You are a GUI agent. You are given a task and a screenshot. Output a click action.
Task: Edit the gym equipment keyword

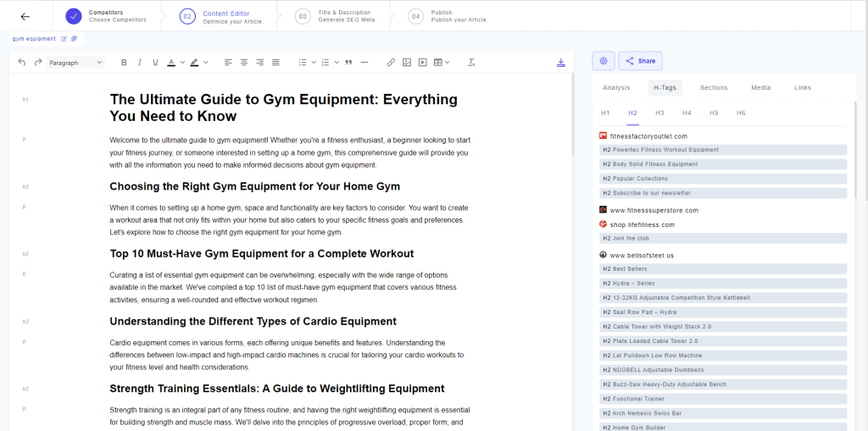coord(64,39)
